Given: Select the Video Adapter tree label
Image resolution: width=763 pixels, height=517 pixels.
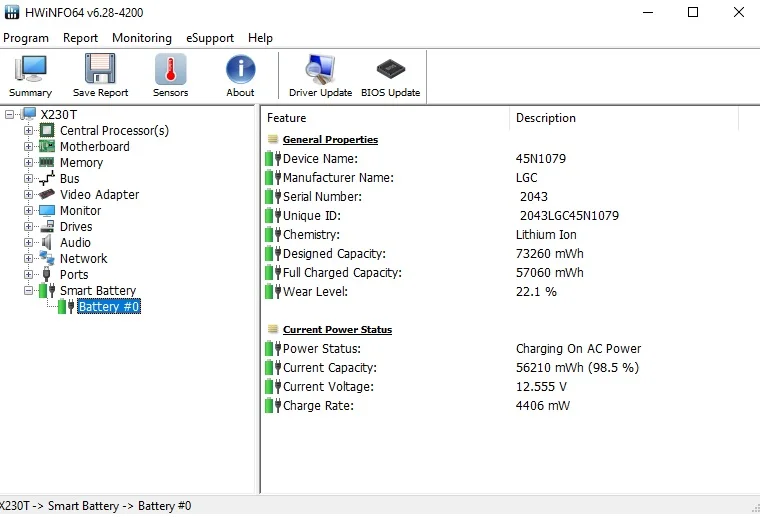Looking at the screenshot, I should (x=99, y=195).
